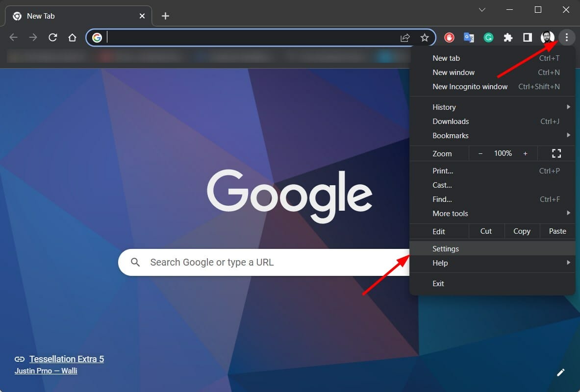Viewport: 580px width, 392px height.
Task: Click the reload page icon
Action: pos(52,37)
